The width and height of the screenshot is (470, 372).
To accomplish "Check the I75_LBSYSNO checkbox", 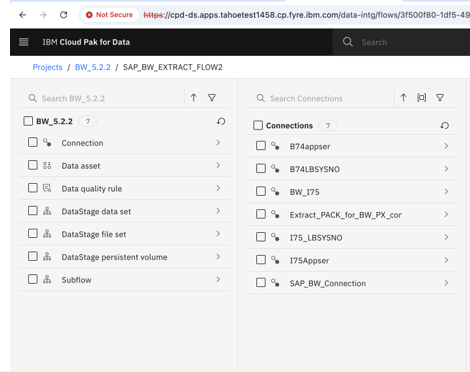I will [261, 237].
